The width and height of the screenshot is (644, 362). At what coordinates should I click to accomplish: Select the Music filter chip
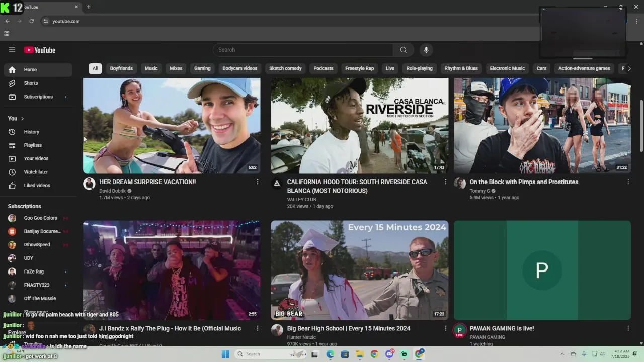tap(151, 68)
